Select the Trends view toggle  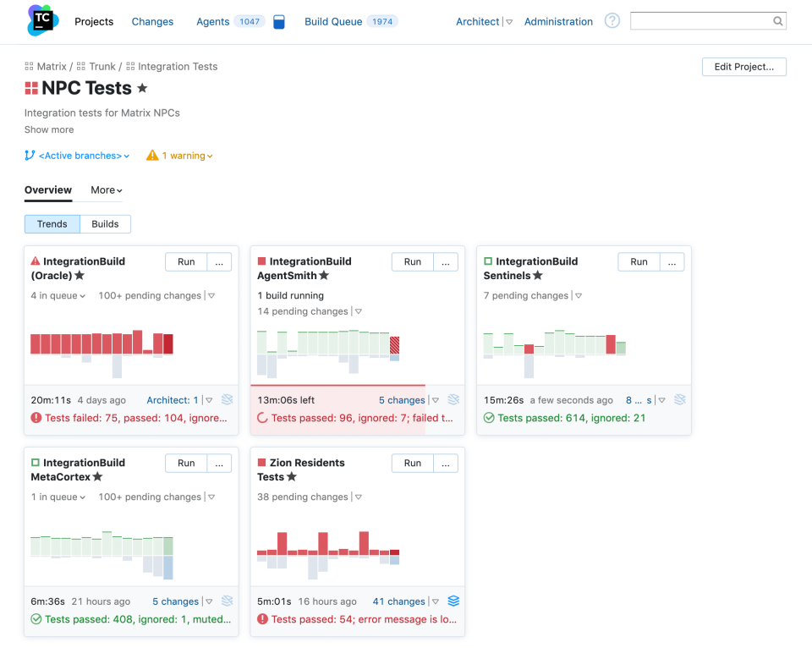[x=52, y=224]
